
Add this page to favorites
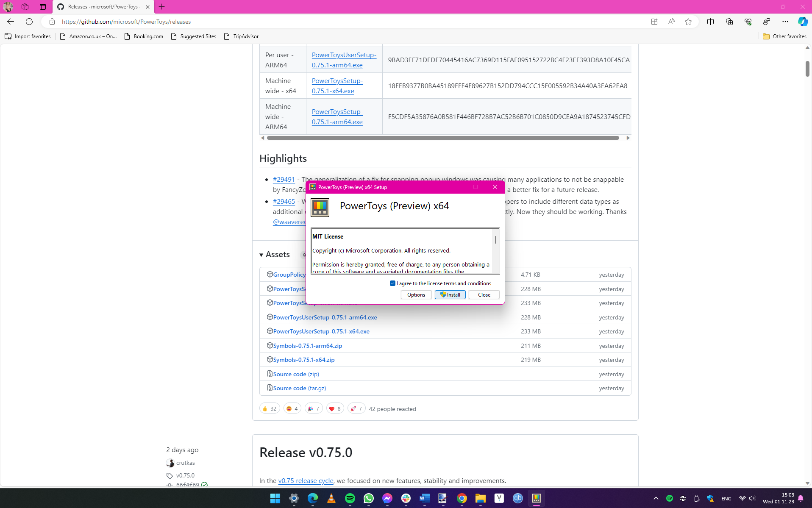tap(688, 22)
